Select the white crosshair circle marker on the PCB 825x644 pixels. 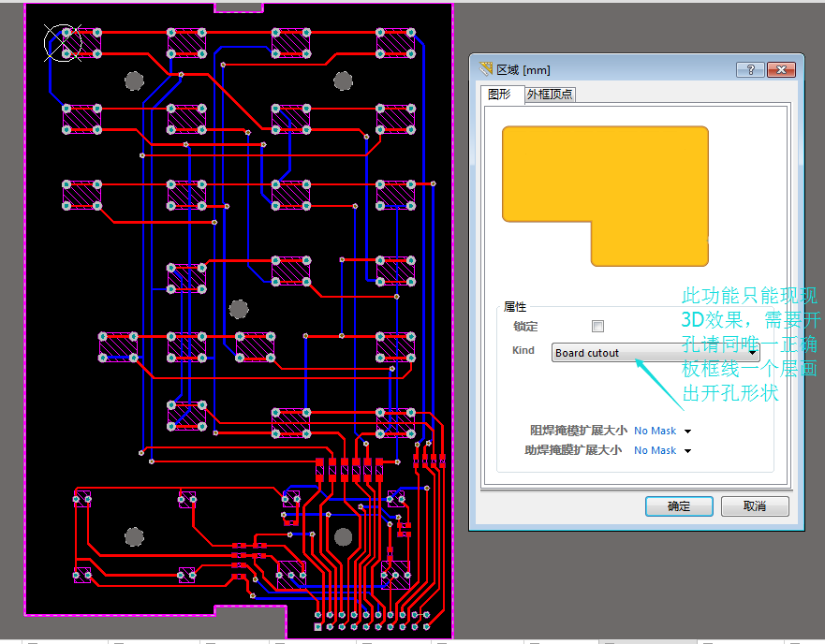tap(62, 41)
